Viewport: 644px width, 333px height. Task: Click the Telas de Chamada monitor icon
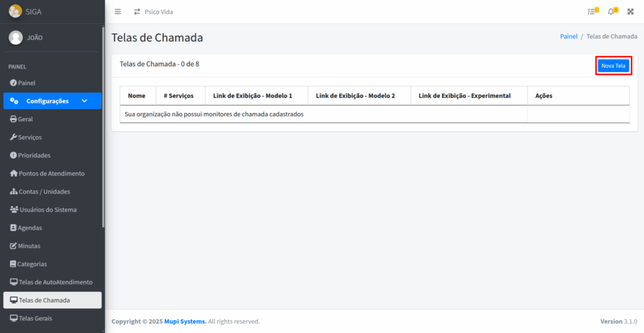14,300
